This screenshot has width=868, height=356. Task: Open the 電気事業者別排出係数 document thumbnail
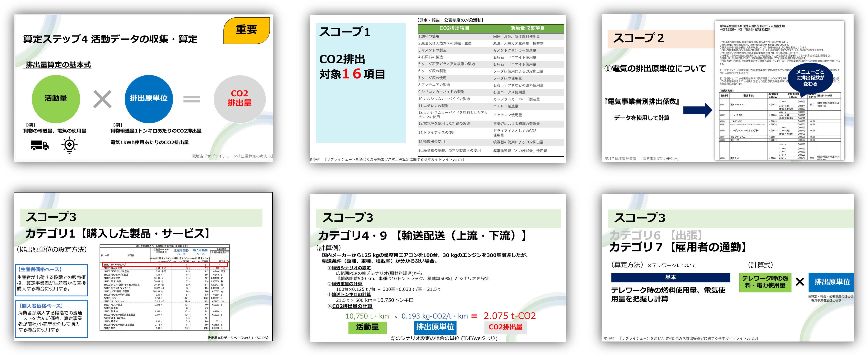click(x=779, y=91)
